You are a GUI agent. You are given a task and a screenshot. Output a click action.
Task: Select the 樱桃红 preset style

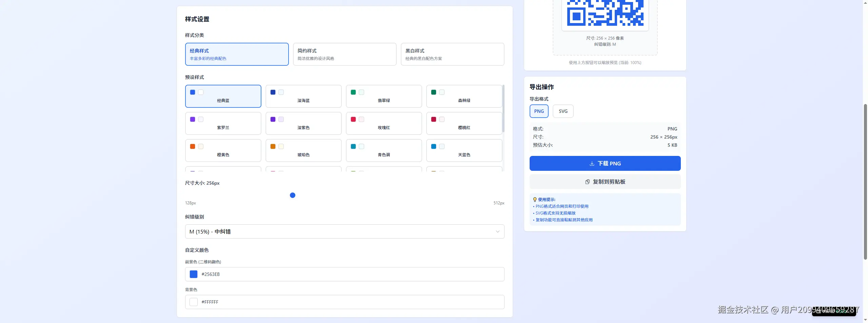tap(464, 123)
